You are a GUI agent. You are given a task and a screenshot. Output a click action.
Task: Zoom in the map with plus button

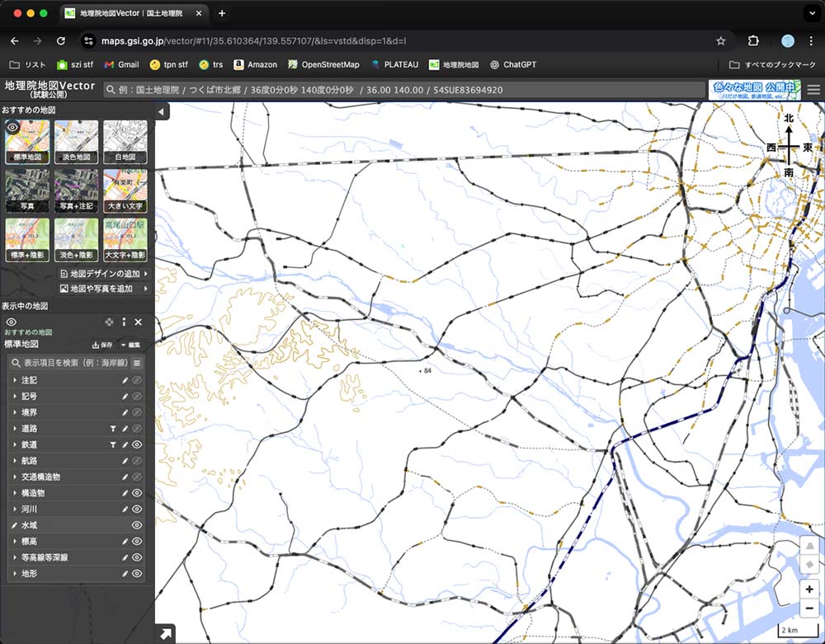(x=810, y=589)
